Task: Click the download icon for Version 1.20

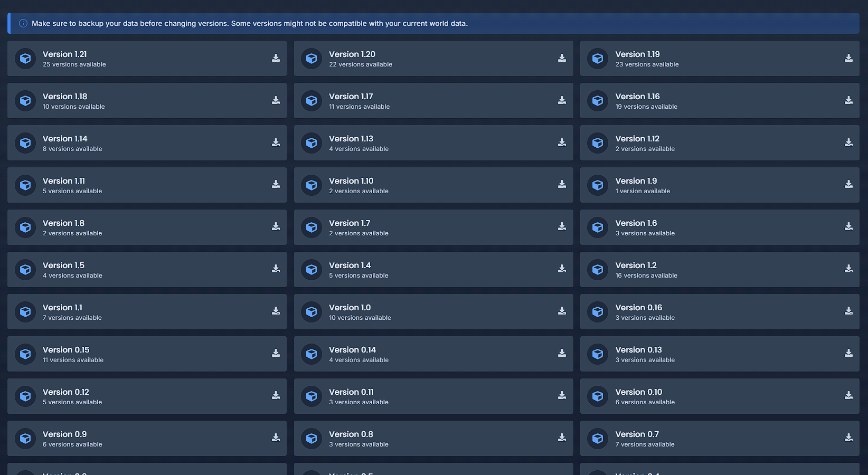Action: click(x=562, y=58)
